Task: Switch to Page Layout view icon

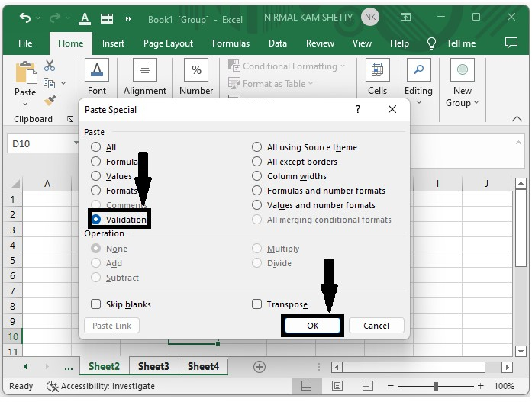Action: click(x=337, y=386)
